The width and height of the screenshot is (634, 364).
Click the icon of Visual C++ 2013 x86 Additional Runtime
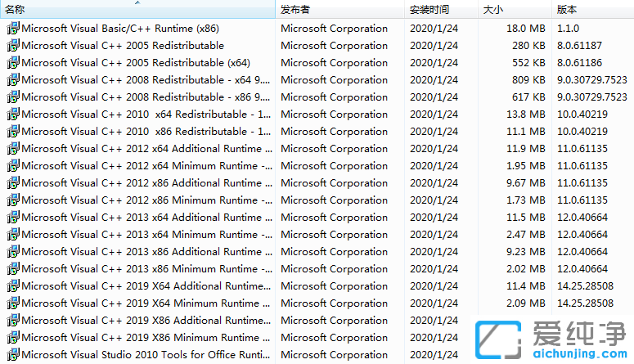tap(13, 252)
